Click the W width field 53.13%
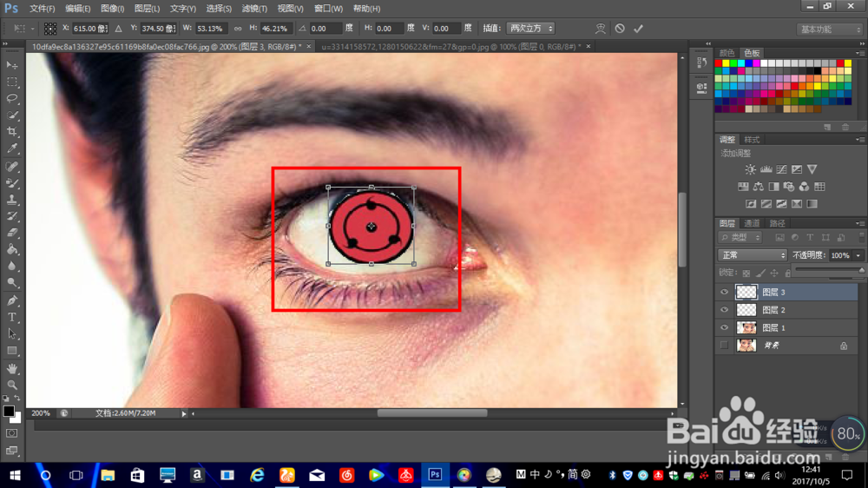Screen dimensions: 868x488 [x=210, y=29]
